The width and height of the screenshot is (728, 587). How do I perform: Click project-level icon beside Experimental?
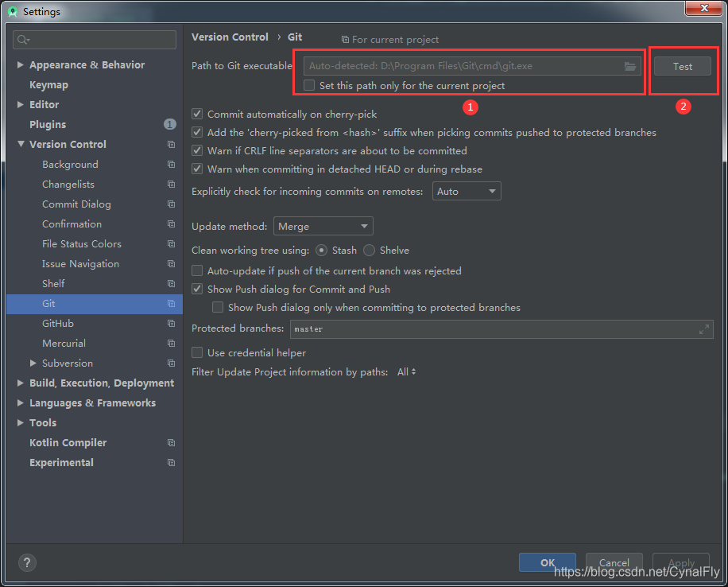[x=172, y=463]
